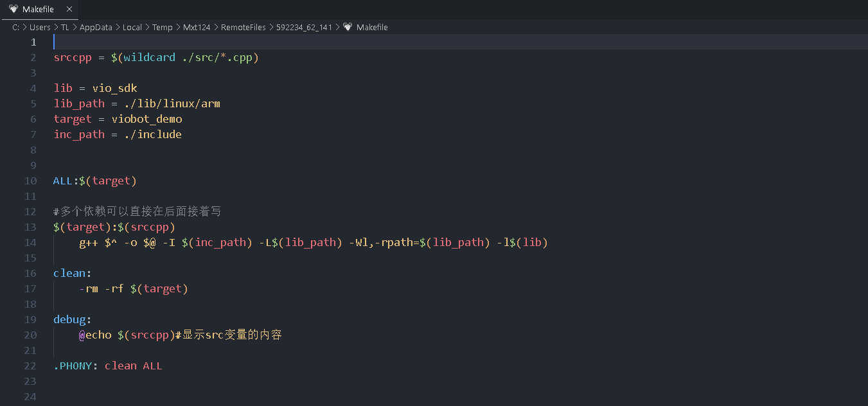The height and width of the screenshot is (406, 868).
Task: Select the Makefile editor tab
Action: coord(40,9)
